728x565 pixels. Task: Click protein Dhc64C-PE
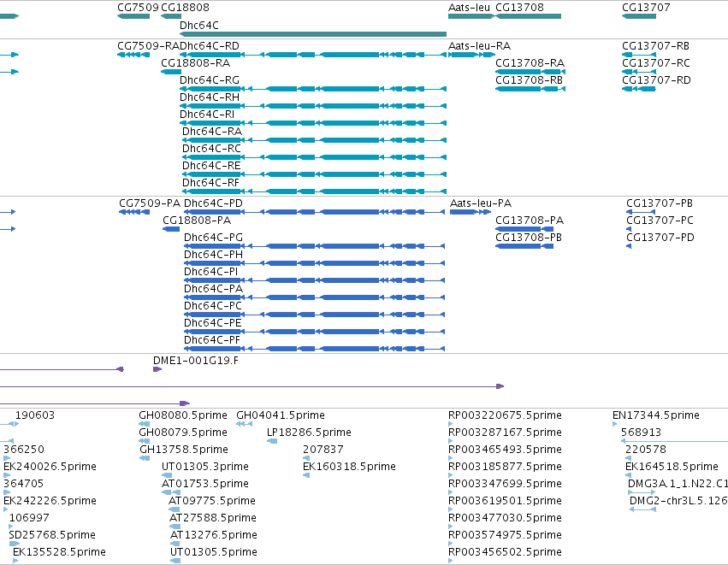tap(314, 332)
